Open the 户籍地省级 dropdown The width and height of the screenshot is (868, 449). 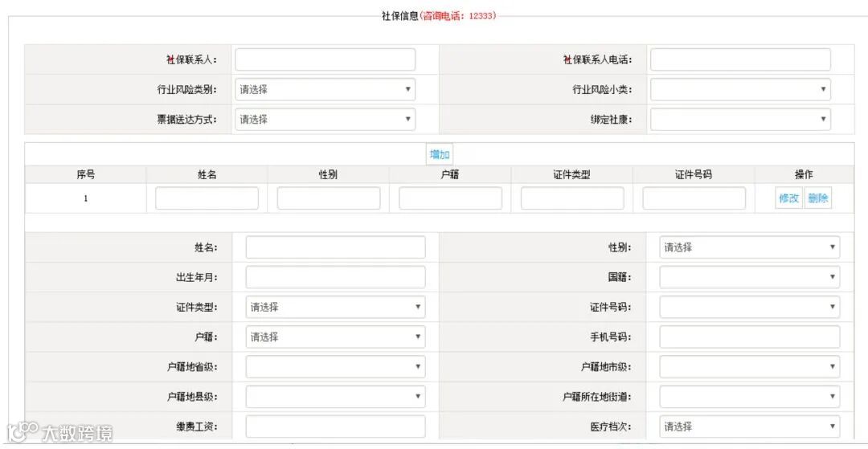(x=335, y=367)
